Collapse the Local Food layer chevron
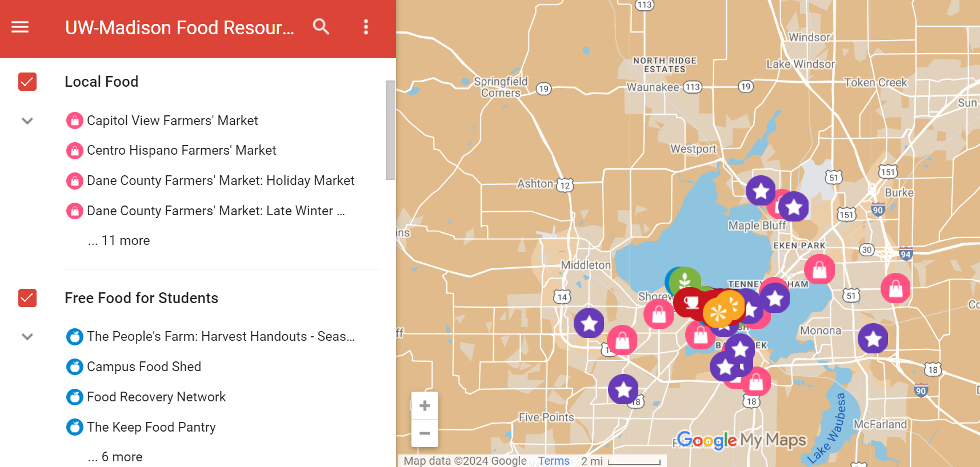Image resolution: width=980 pixels, height=467 pixels. tap(27, 121)
